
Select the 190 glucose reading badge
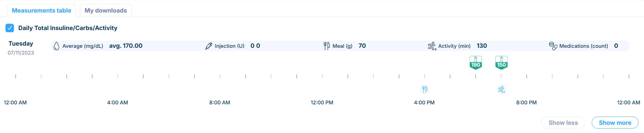(x=476, y=63)
